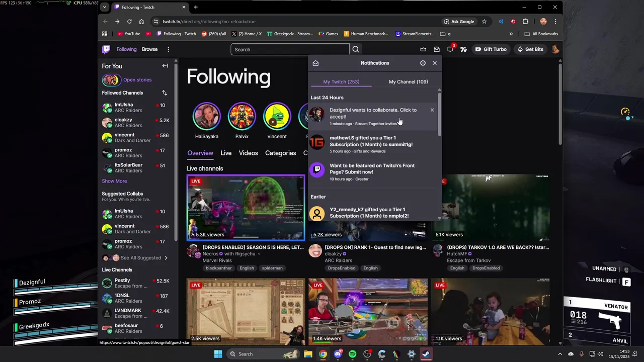Open Chrome extensions puzzle icon
This screenshot has width=644, height=362.
[x=525, y=22]
